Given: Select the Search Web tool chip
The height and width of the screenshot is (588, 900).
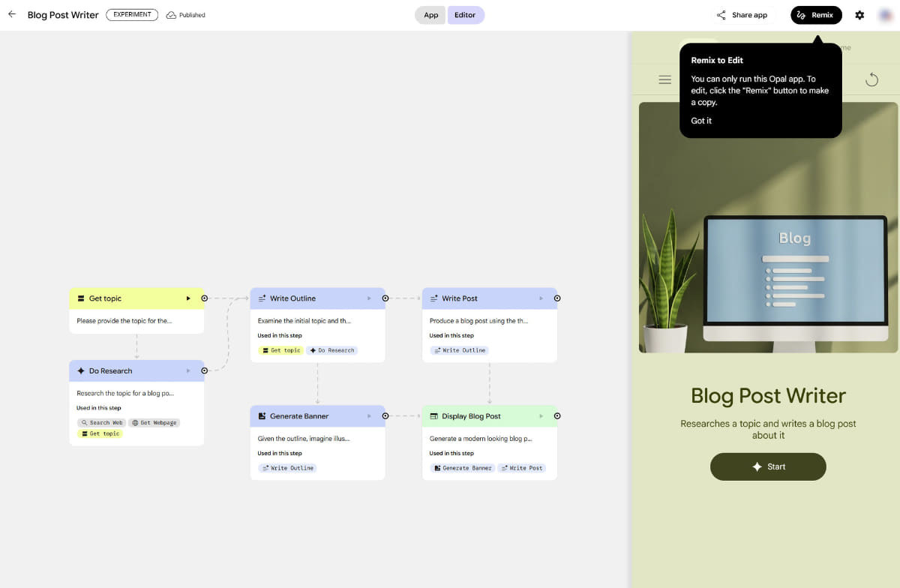Looking at the screenshot, I should tap(101, 422).
